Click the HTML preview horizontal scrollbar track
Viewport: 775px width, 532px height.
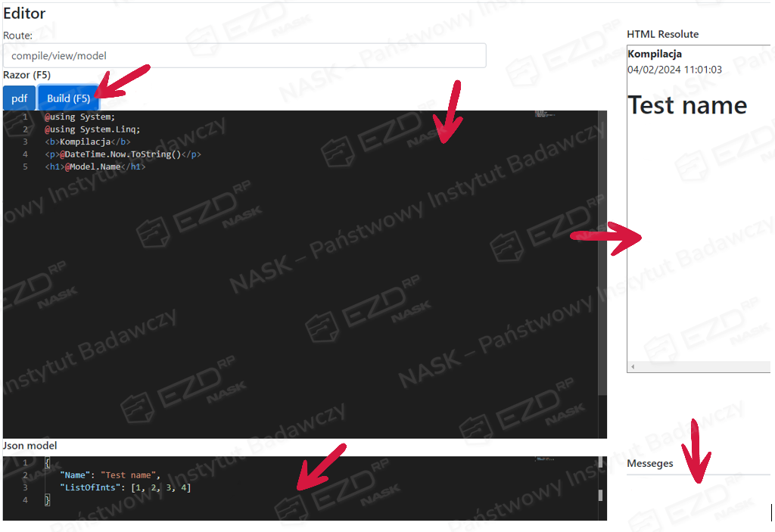[x=696, y=367]
